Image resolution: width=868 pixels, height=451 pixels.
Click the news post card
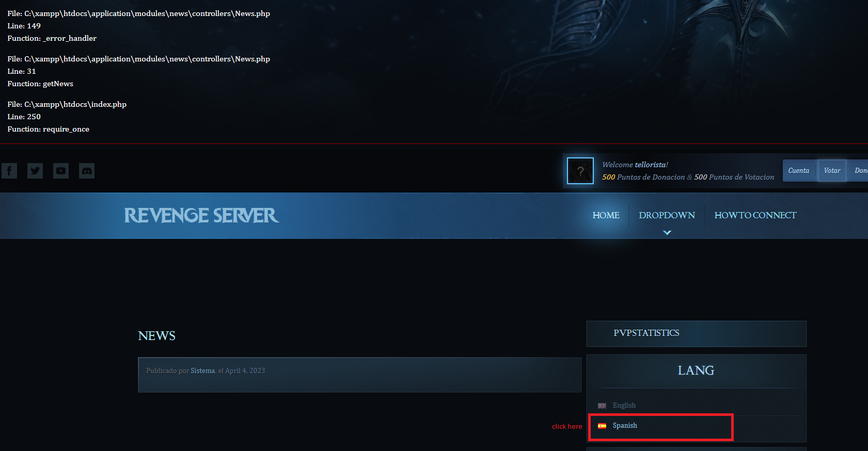[360, 375]
